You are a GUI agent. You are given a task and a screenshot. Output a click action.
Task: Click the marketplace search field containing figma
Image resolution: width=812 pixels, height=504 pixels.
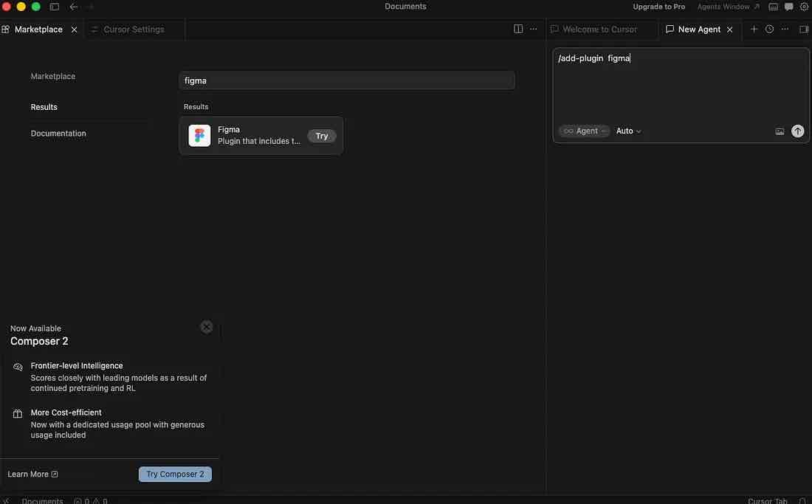pyautogui.click(x=347, y=80)
